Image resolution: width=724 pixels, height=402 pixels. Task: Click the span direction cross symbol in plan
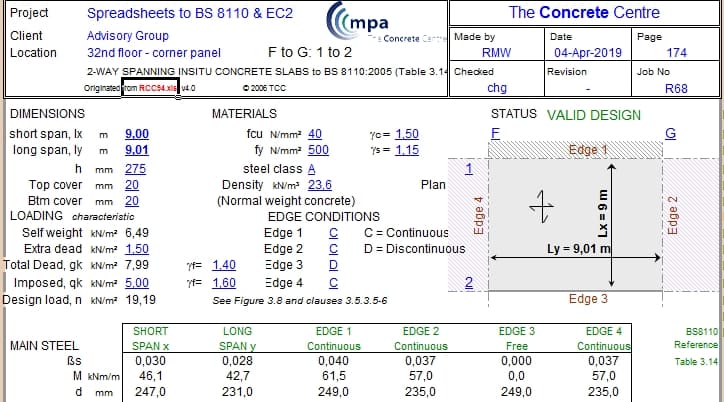(x=541, y=205)
